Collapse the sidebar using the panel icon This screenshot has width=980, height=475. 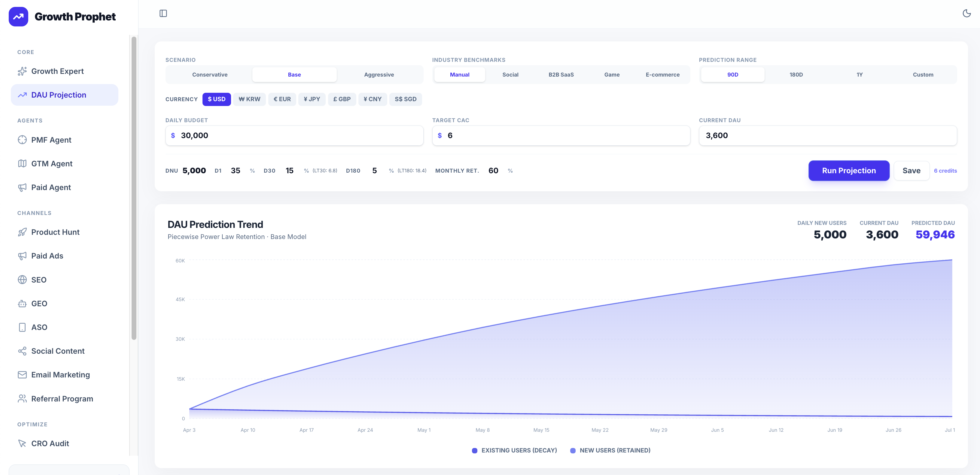[164, 13]
